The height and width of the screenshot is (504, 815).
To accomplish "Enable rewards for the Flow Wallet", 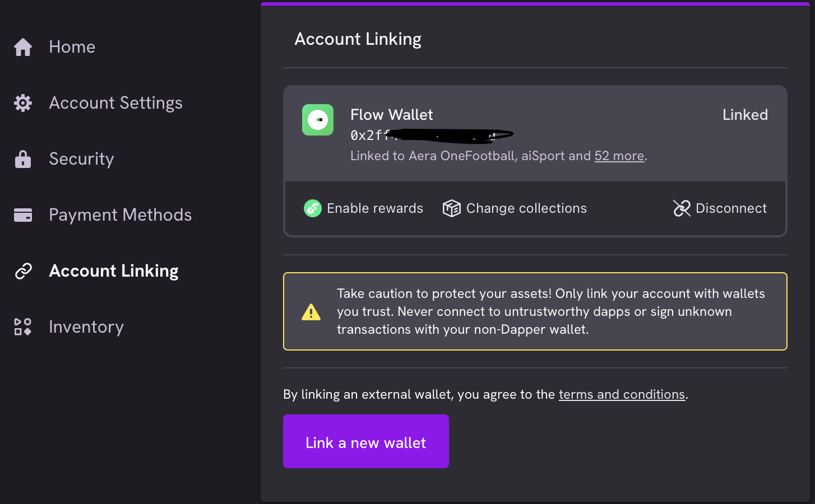I will point(363,208).
